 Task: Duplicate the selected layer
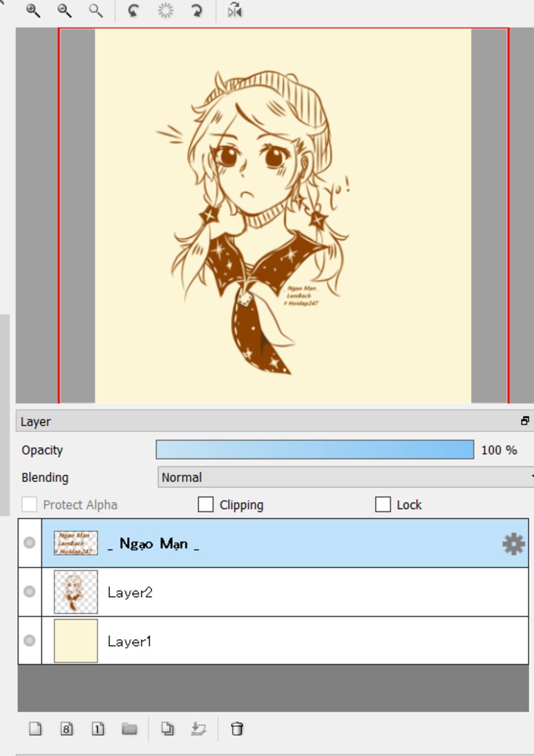167,728
